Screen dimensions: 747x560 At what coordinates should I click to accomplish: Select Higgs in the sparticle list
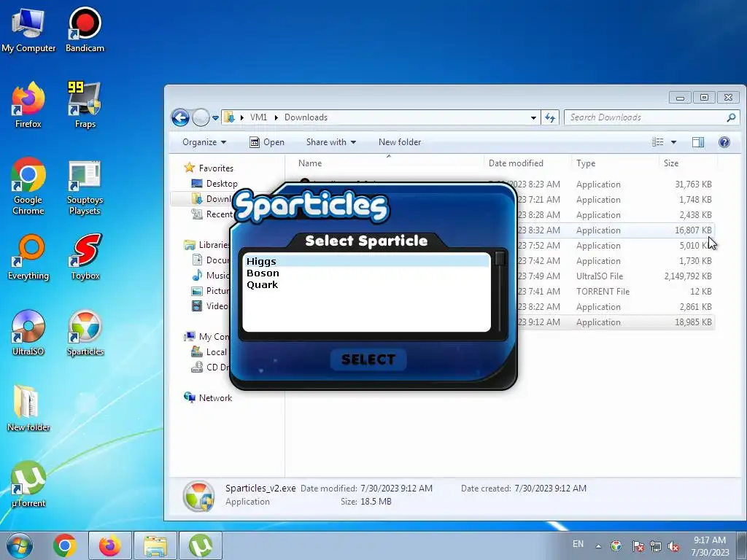[366, 262]
